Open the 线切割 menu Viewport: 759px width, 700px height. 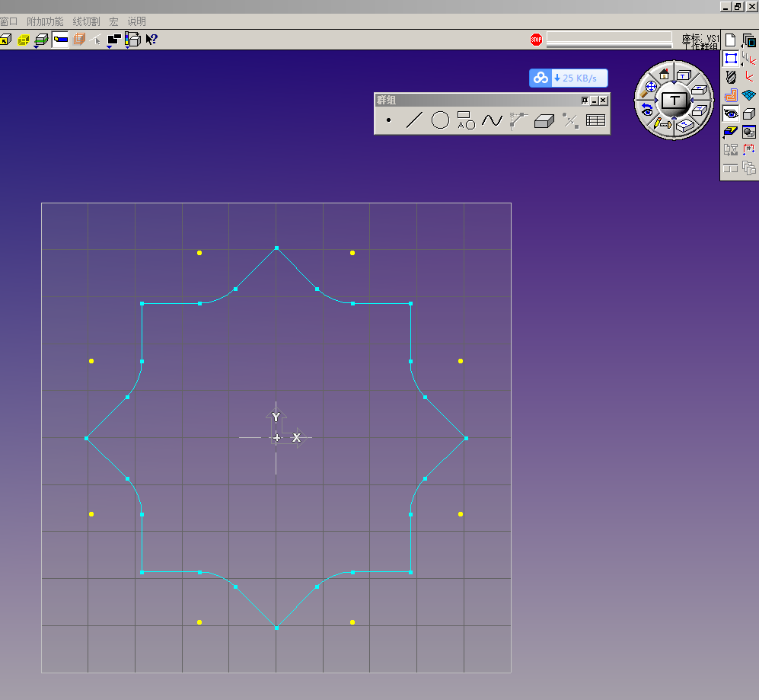point(86,21)
